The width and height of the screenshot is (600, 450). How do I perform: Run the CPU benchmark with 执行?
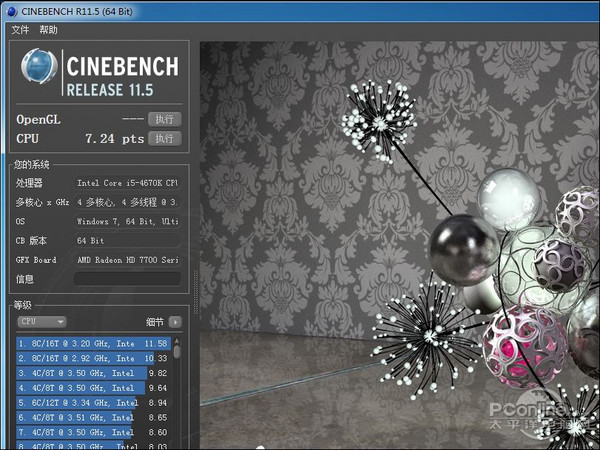tap(165, 138)
